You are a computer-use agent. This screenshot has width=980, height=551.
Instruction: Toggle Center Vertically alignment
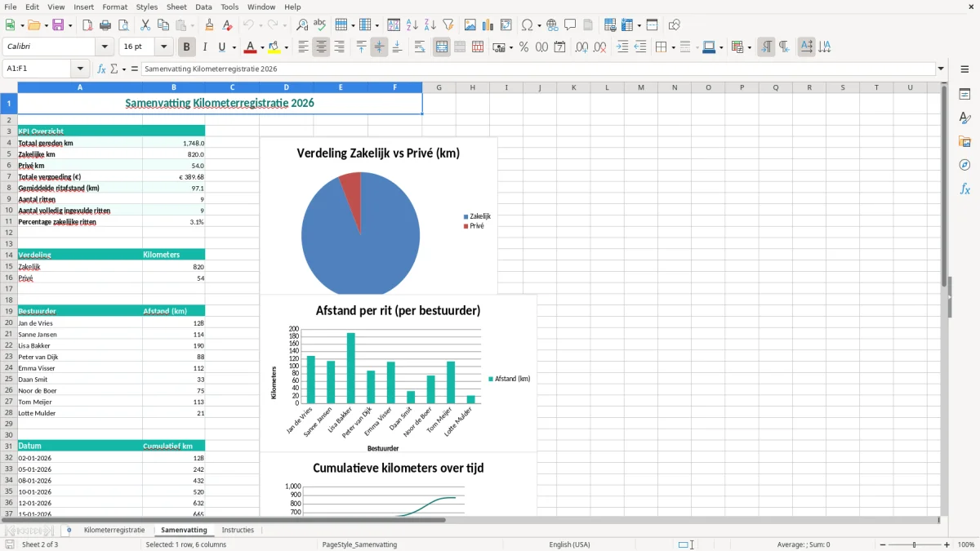[379, 47]
